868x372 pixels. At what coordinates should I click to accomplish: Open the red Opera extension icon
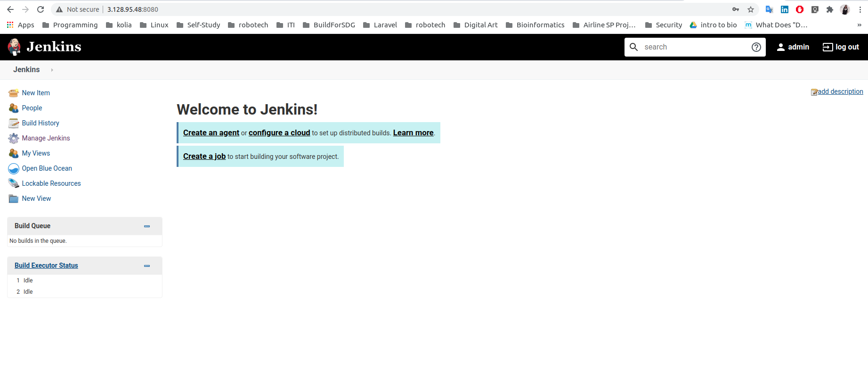(x=800, y=9)
